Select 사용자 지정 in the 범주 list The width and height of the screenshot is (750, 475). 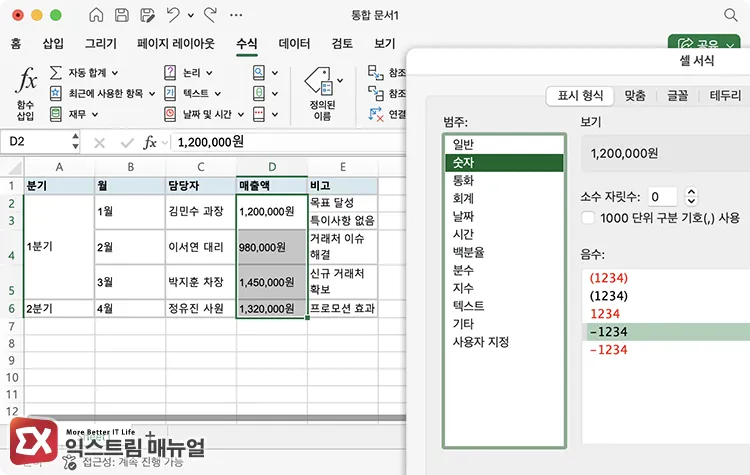[504, 342]
